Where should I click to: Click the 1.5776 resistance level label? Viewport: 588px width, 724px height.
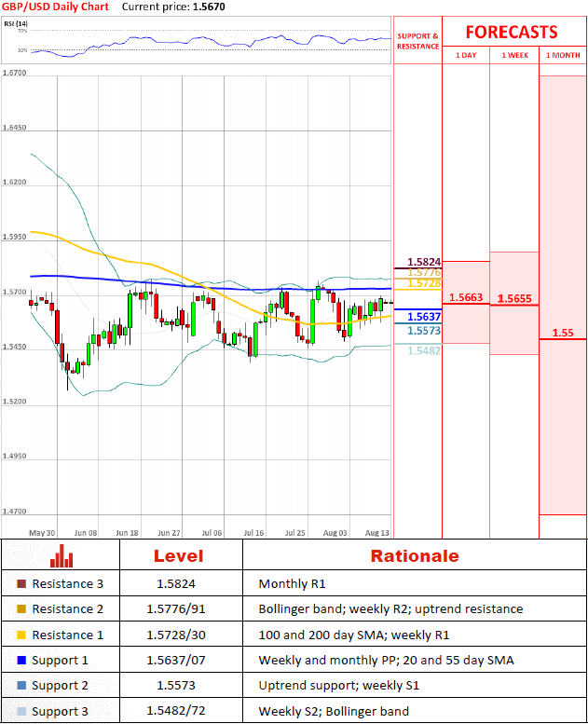click(424, 272)
